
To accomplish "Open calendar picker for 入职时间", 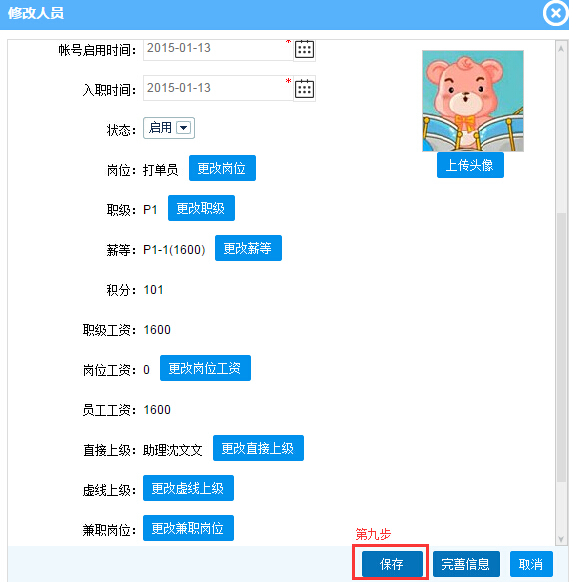I will (304, 89).
